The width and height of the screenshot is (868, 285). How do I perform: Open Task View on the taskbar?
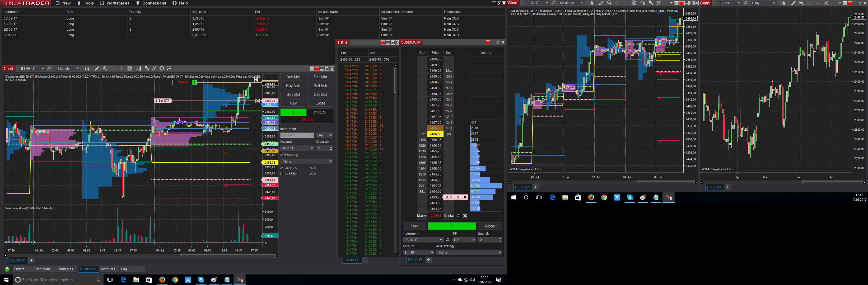point(110,280)
